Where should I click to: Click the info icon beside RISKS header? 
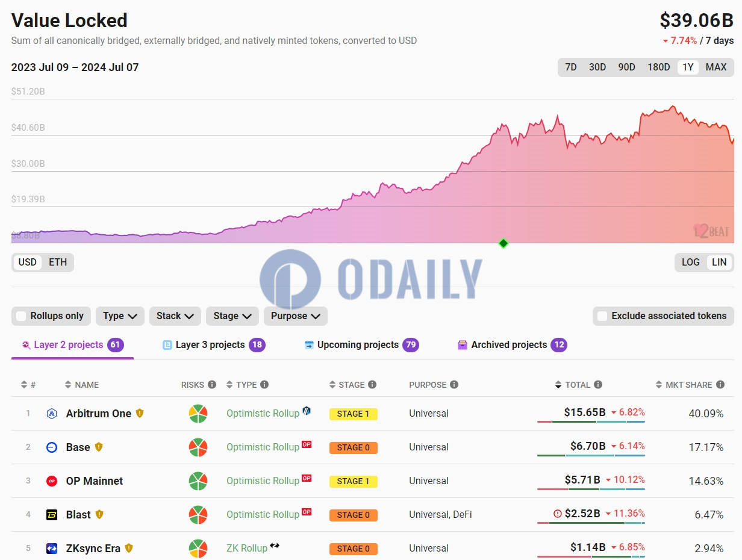pyautogui.click(x=212, y=385)
